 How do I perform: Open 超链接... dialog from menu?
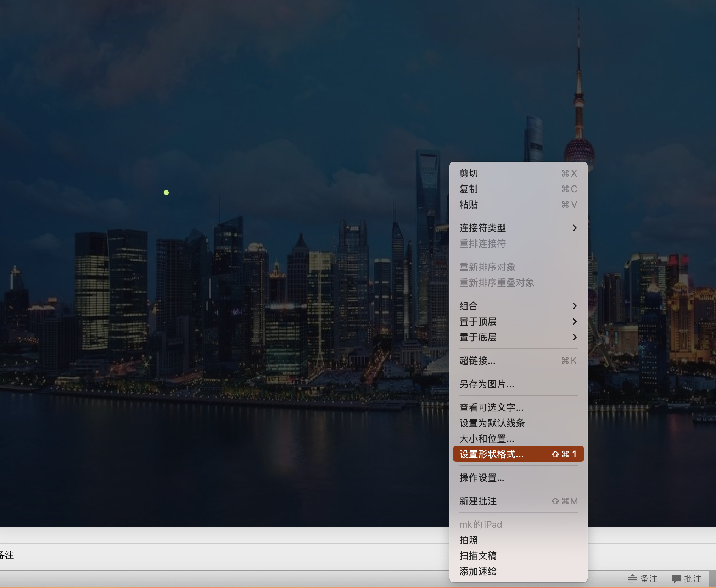point(477,361)
